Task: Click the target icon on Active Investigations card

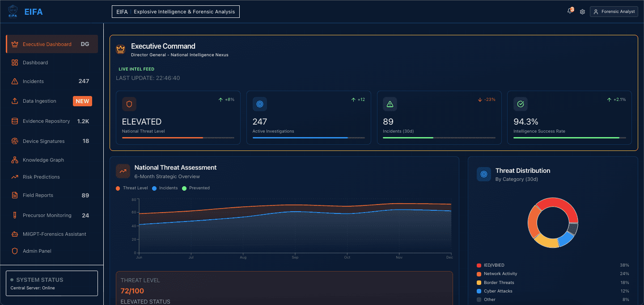Action: tap(260, 104)
